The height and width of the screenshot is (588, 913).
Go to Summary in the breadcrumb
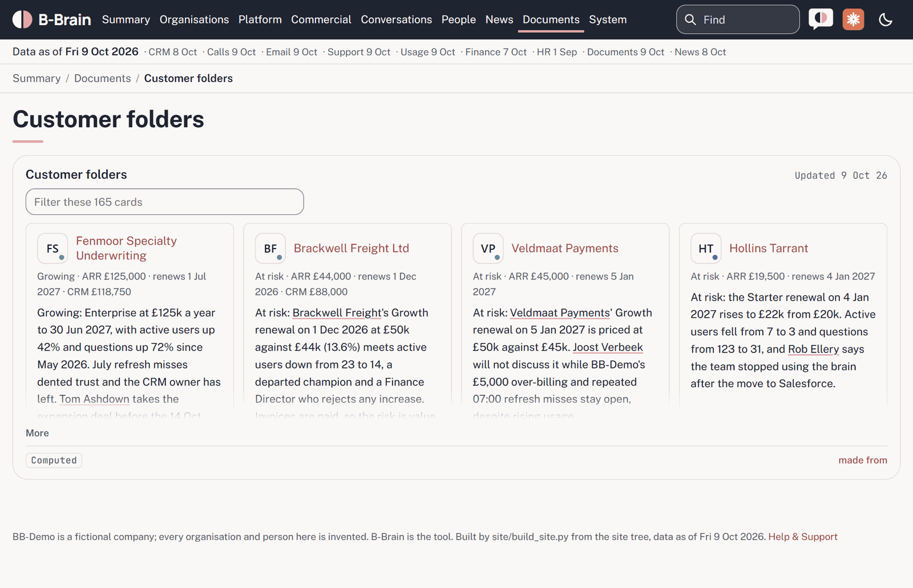(x=37, y=78)
